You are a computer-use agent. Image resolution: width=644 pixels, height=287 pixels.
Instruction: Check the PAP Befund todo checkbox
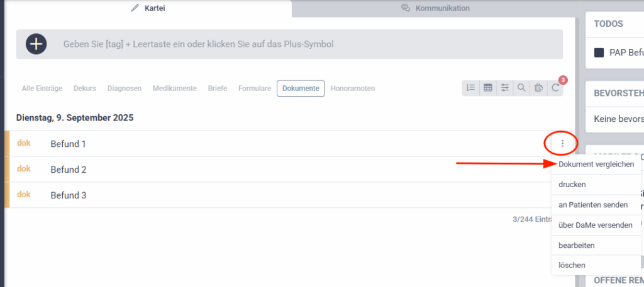[599, 53]
